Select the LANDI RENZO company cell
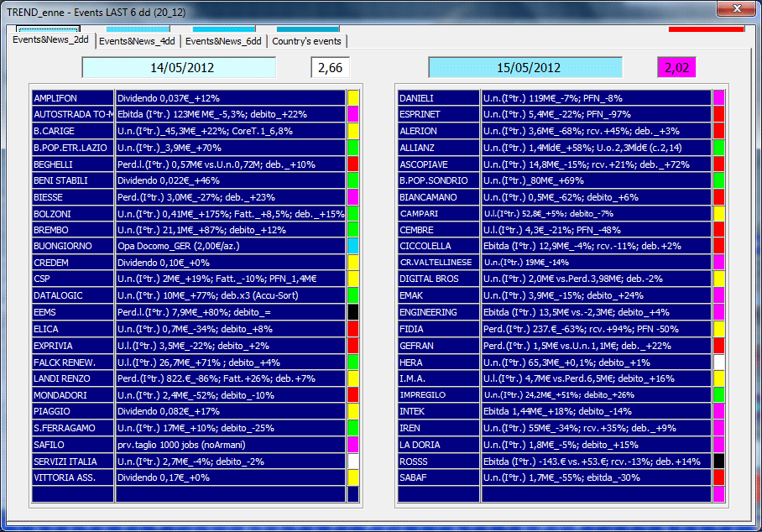The width and height of the screenshot is (762, 532). click(73, 378)
